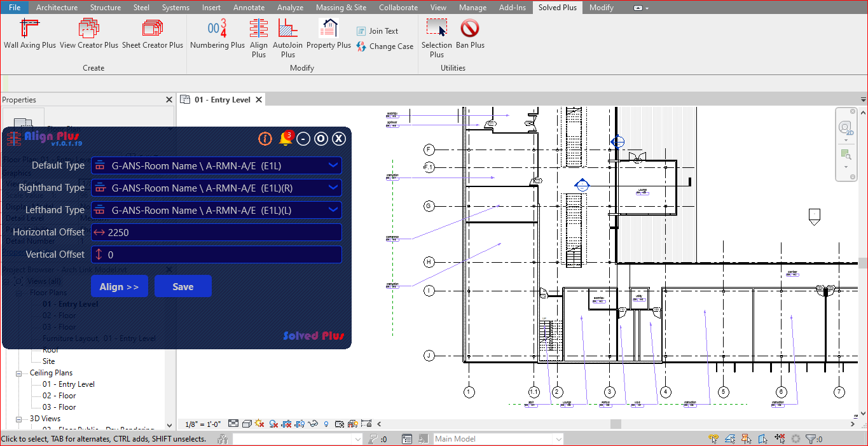The width and height of the screenshot is (868, 446).
Task: Open the Massing & Site tab
Action: coord(341,8)
